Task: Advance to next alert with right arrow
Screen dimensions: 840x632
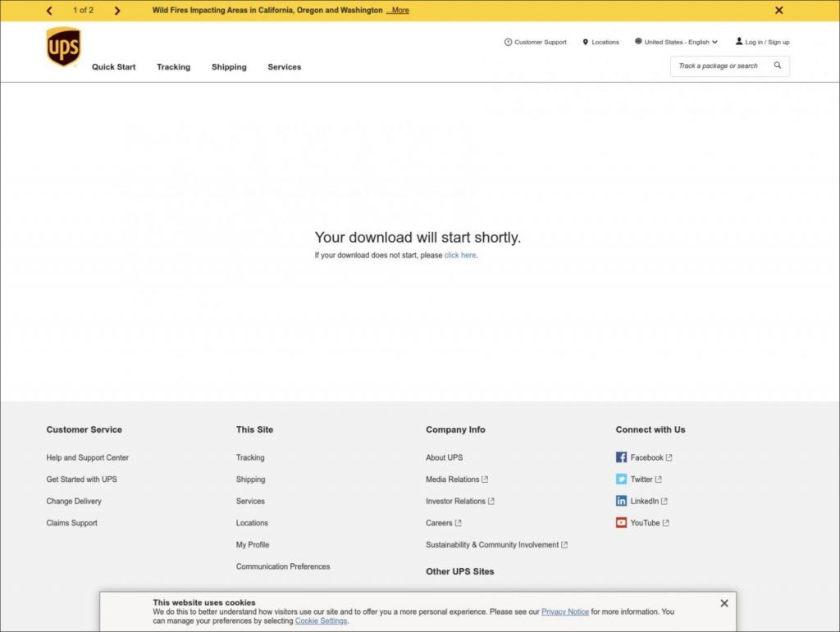Action: 117,10
